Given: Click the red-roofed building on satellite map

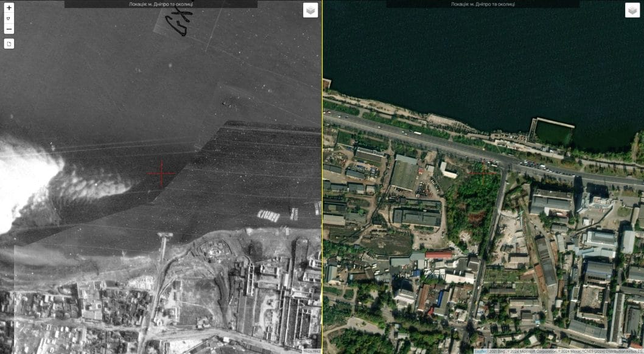Looking at the screenshot, I should [x=439, y=255].
